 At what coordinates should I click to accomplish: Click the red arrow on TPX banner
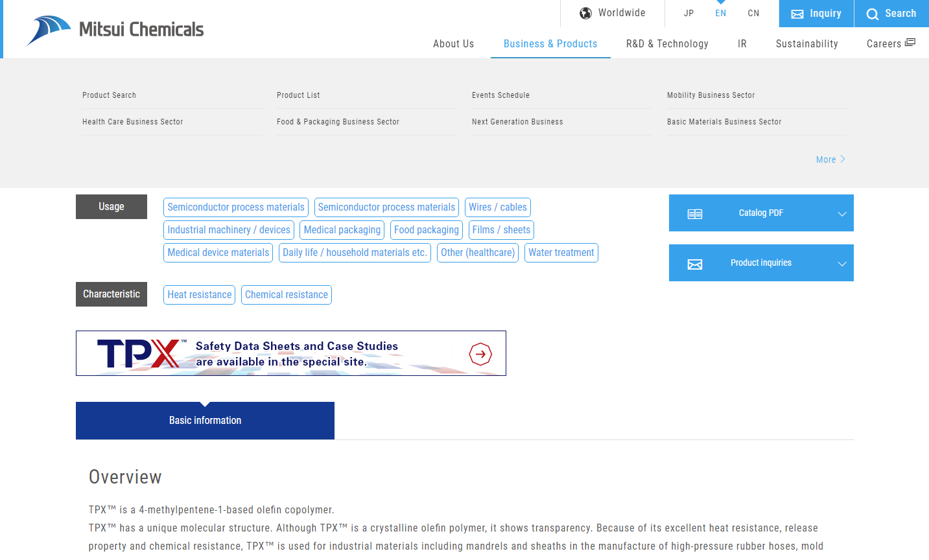click(480, 354)
